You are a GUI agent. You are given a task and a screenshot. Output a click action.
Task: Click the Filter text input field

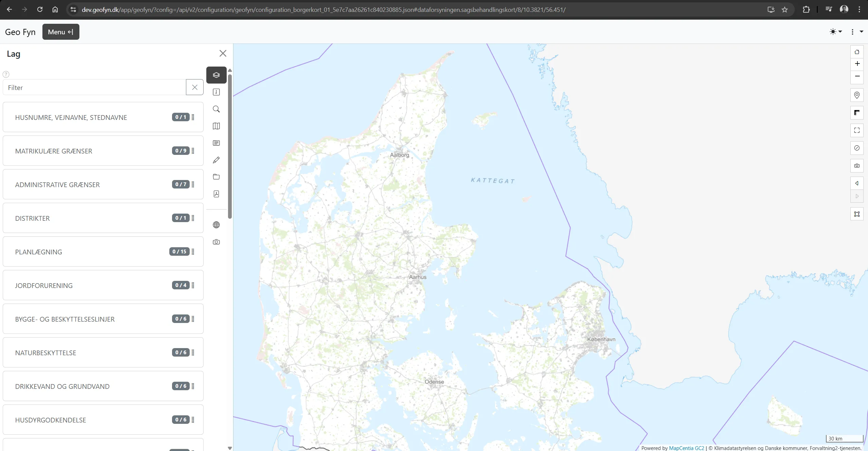coord(94,88)
